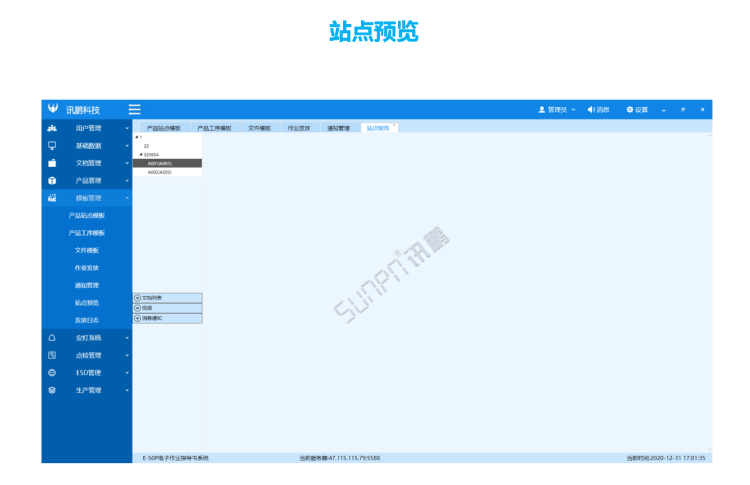Screen dimensions: 750x485
Task: Click the E-SOP电子作业指导书系统 status text
Action: (176, 458)
